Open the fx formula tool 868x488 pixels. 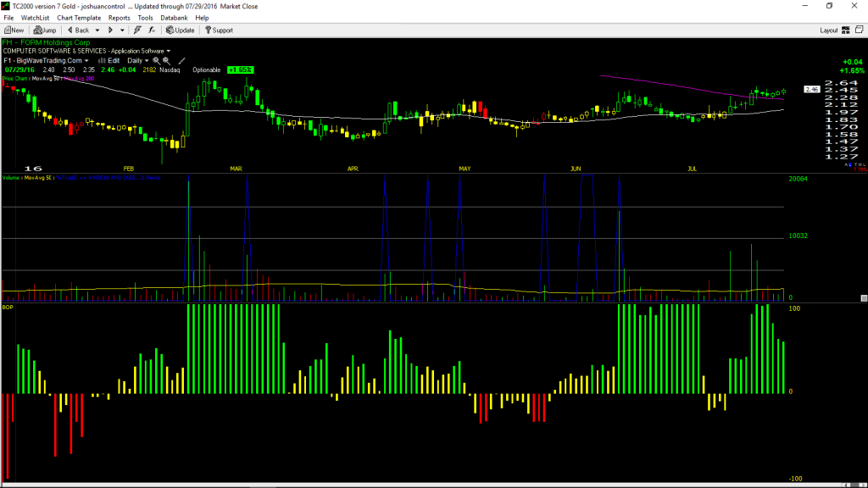[x=152, y=30]
